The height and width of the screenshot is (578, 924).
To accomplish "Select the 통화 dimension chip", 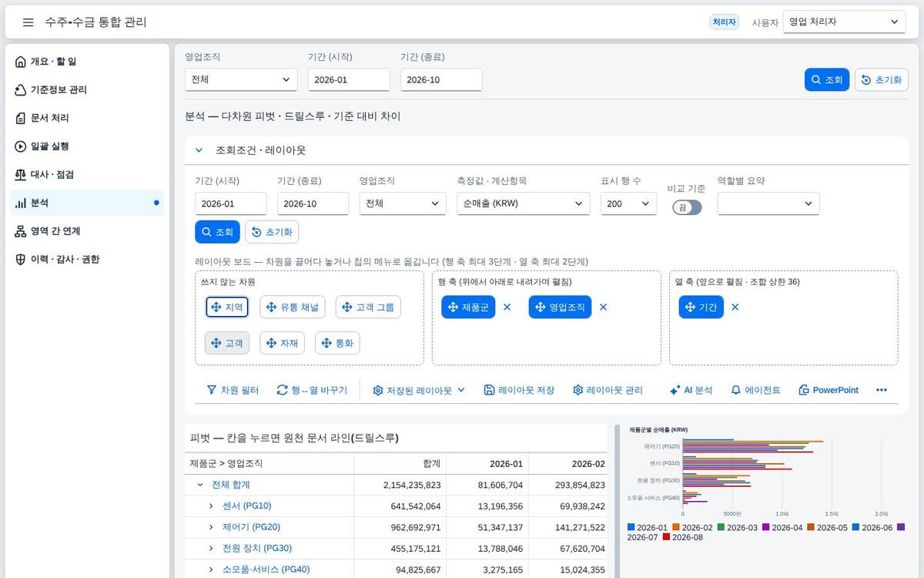I will [337, 343].
